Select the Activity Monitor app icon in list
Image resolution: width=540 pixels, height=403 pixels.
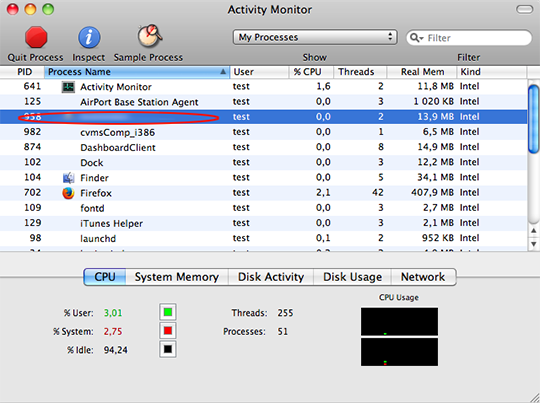click(x=68, y=87)
